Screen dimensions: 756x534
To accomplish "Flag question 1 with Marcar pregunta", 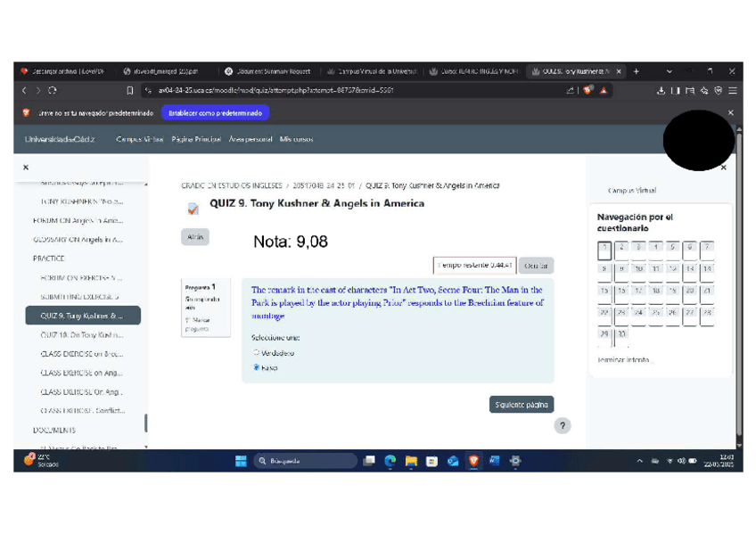I will point(195,325).
